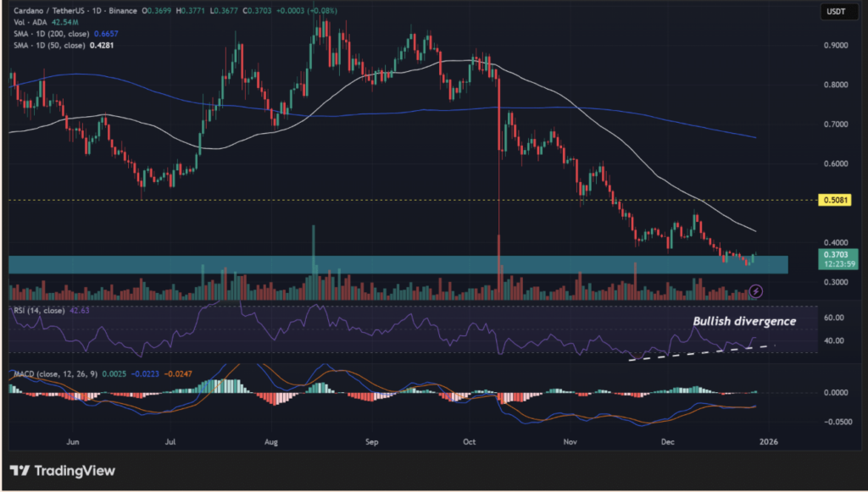Click the Oct label on time axis
The image size is (868, 492).
pos(470,441)
